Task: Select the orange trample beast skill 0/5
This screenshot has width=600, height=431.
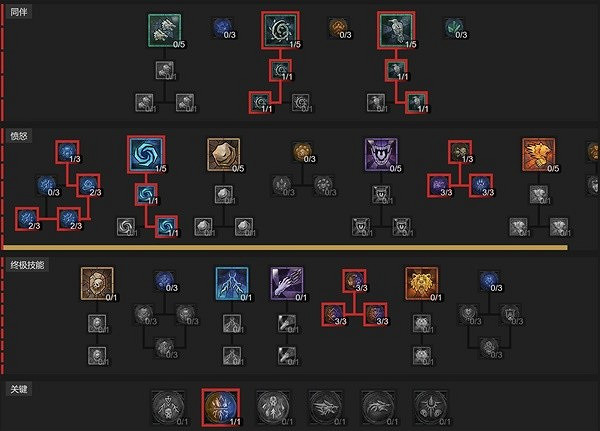Action: tap(538, 155)
